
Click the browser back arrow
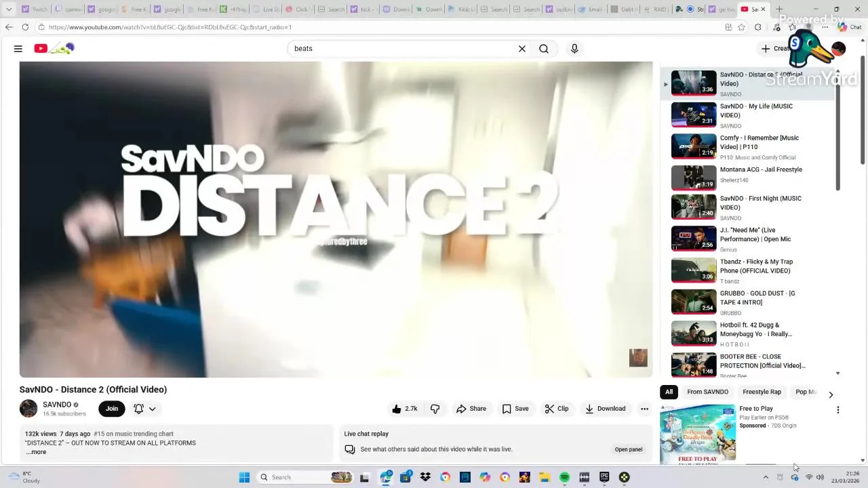[9, 27]
